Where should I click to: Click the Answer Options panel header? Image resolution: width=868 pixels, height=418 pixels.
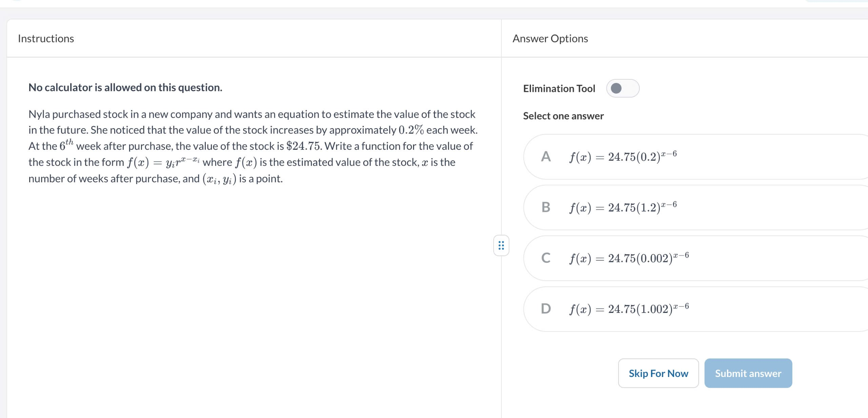[550, 39]
